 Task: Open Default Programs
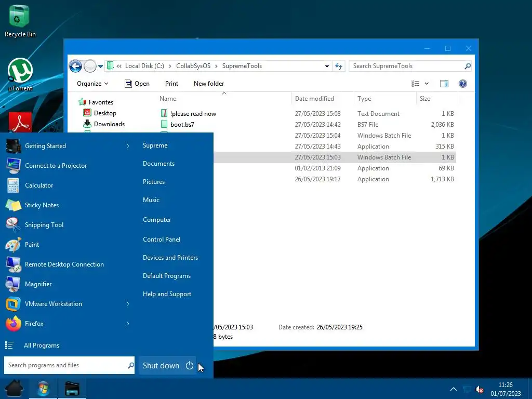tap(167, 276)
